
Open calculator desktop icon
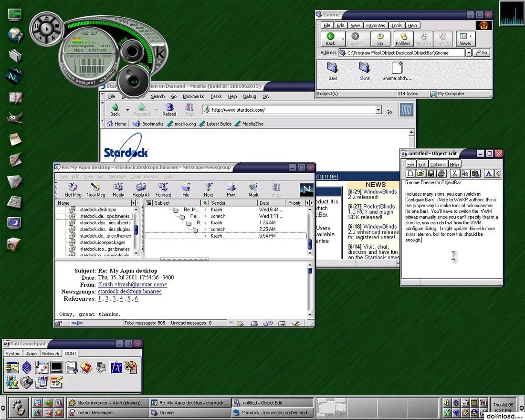14,201
